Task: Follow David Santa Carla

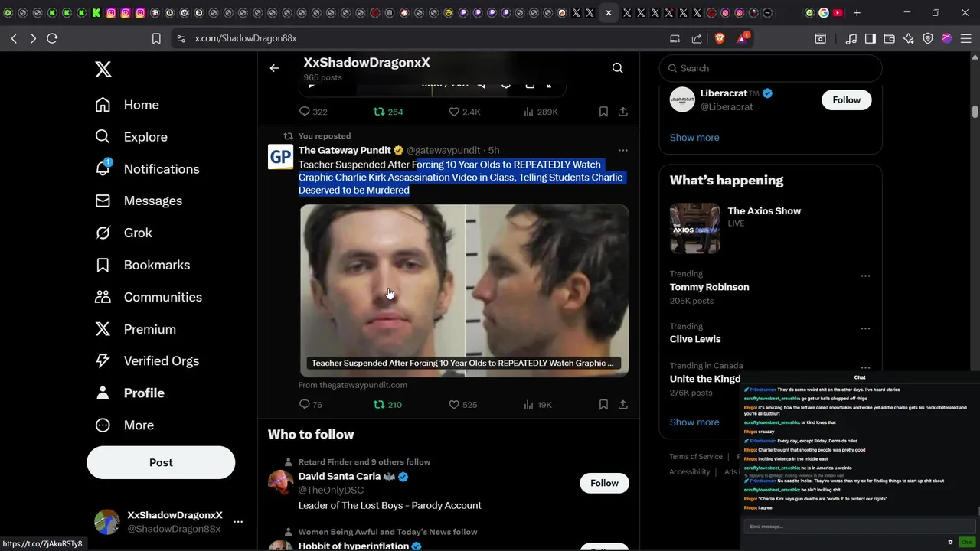Action: [x=604, y=483]
